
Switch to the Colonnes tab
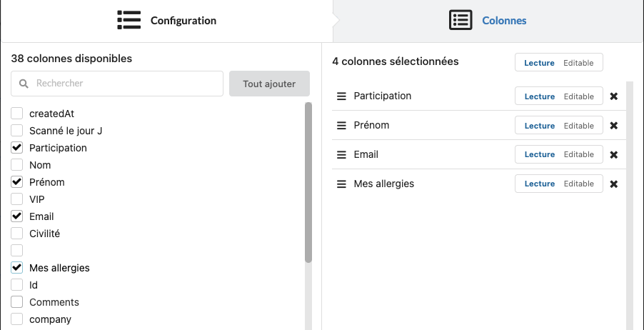(488, 21)
